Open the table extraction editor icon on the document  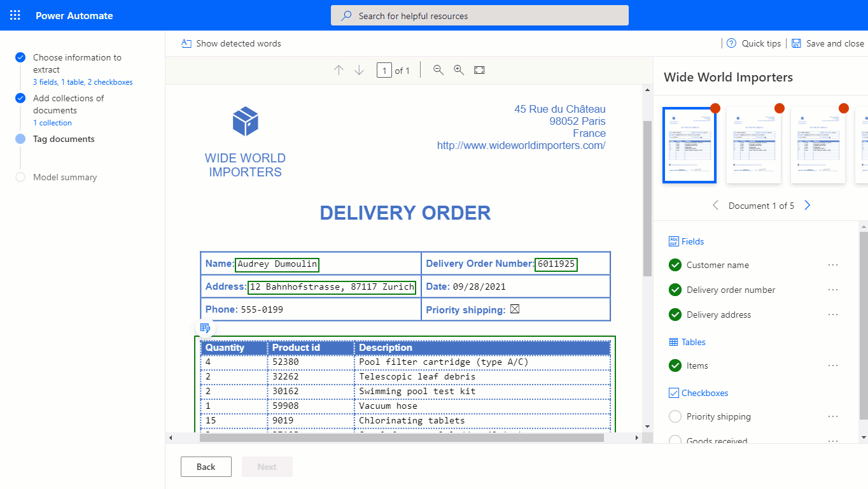tap(205, 328)
